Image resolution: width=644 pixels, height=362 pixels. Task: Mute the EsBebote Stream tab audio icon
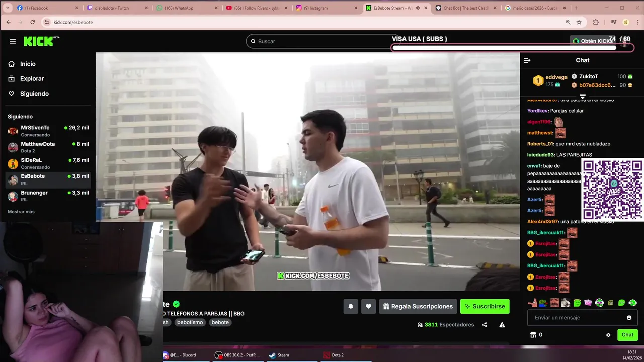[417, 8]
